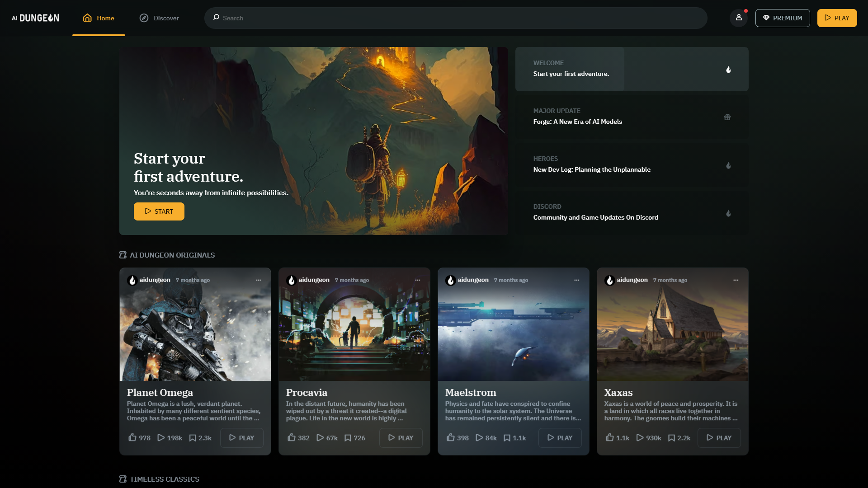Click the Premium button

tap(783, 18)
